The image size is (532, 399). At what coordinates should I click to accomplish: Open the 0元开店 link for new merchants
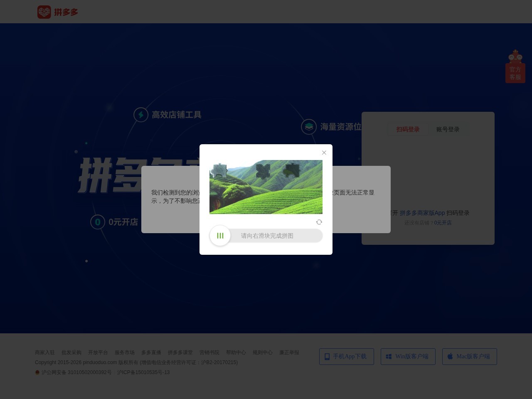pyautogui.click(x=443, y=222)
